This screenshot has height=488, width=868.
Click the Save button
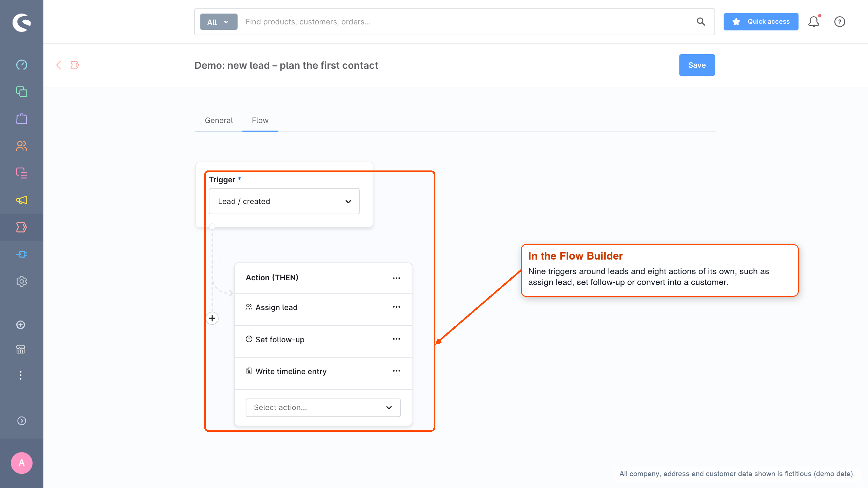[697, 65]
